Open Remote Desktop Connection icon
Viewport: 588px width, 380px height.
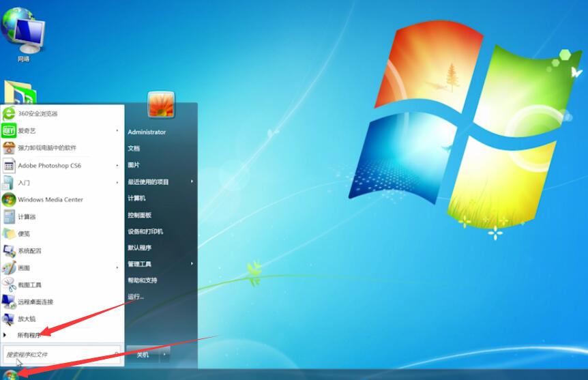coord(9,302)
